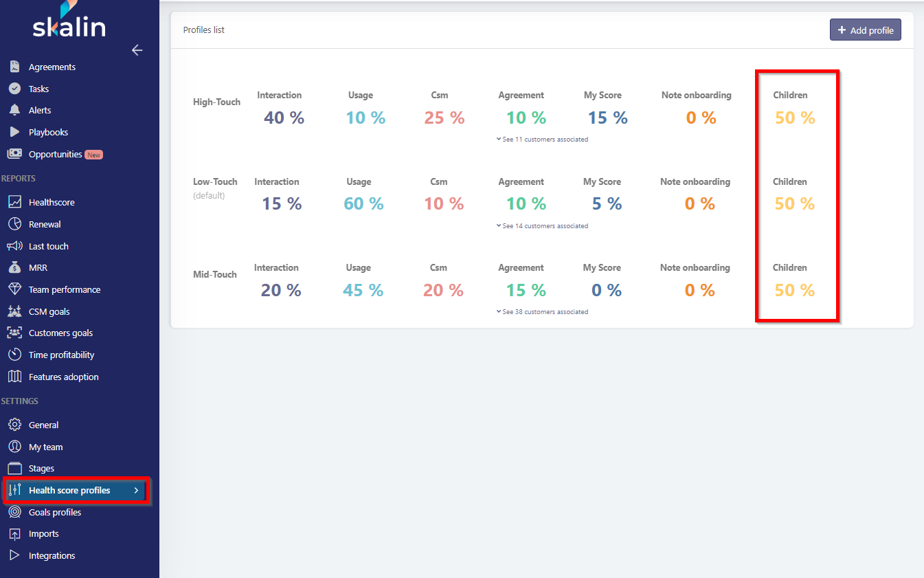
Task: Show Mid-Touch's 38 associated customers
Action: pyautogui.click(x=542, y=312)
